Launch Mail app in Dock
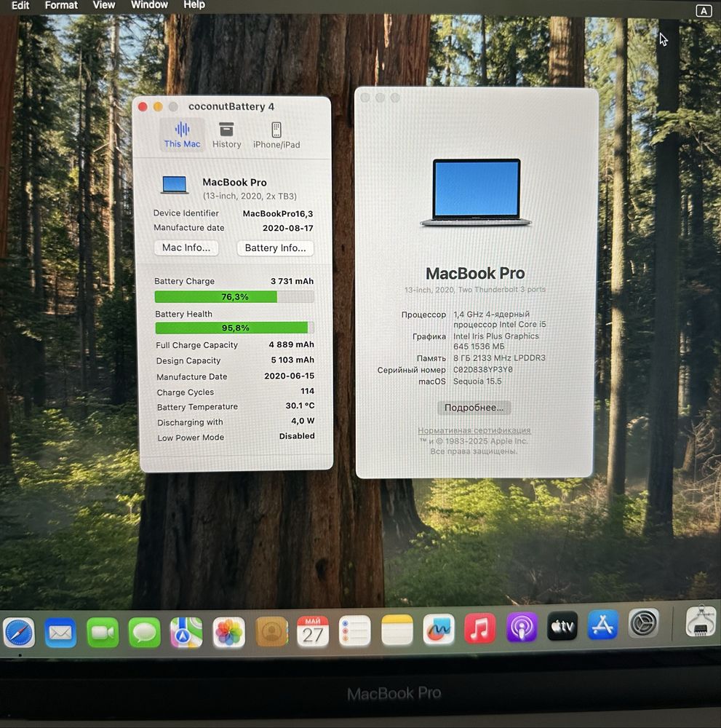The width and height of the screenshot is (721, 728). 60,633
